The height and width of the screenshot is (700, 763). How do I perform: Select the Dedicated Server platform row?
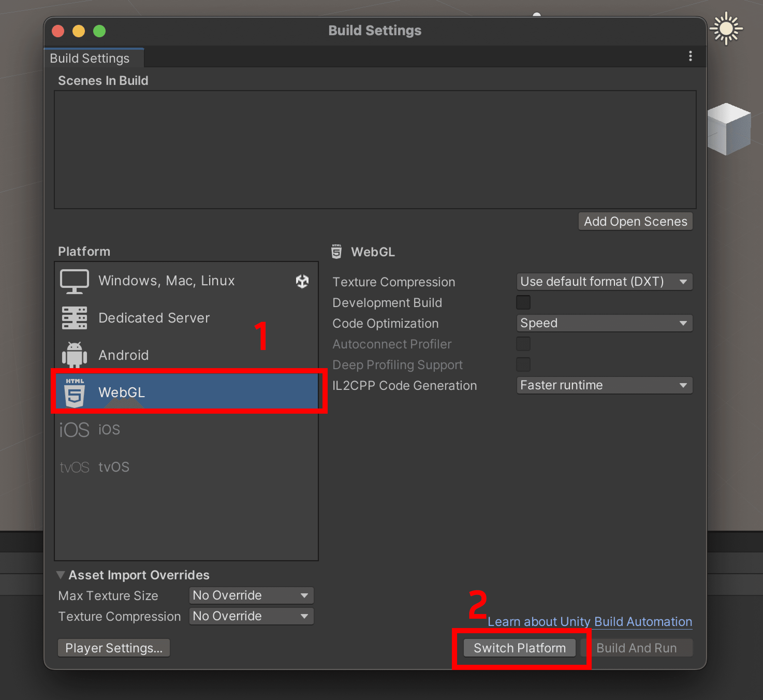186,318
